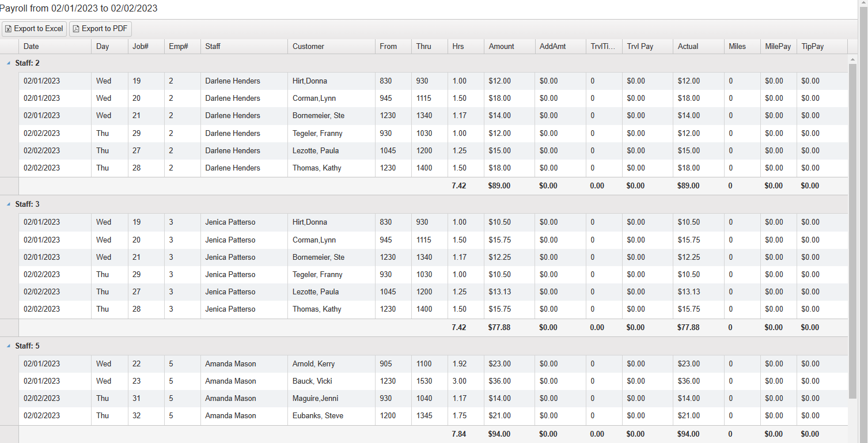Viewport: 868px width, 443px height.
Task: Select Jenica Patterso row for Corman,Lynn
Action: (433, 240)
